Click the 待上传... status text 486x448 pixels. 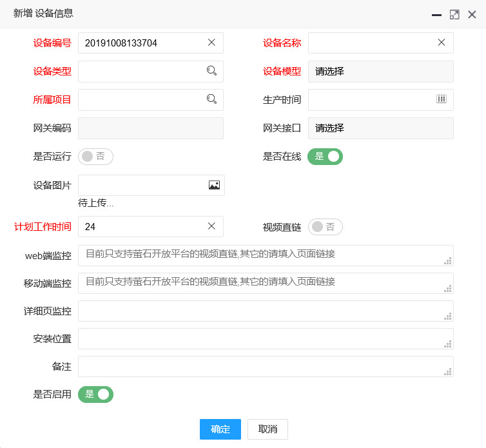click(x=96, y=203)
